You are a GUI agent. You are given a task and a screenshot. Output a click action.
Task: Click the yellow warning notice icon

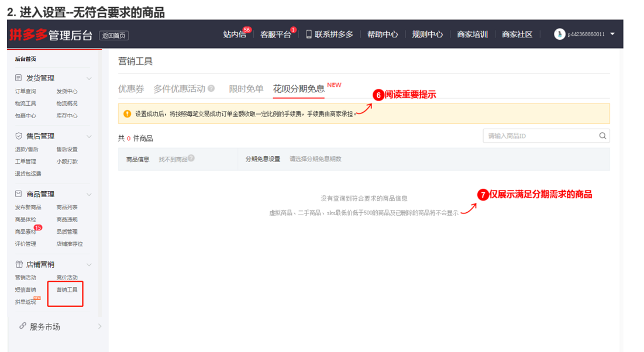(x=128, y=114)
